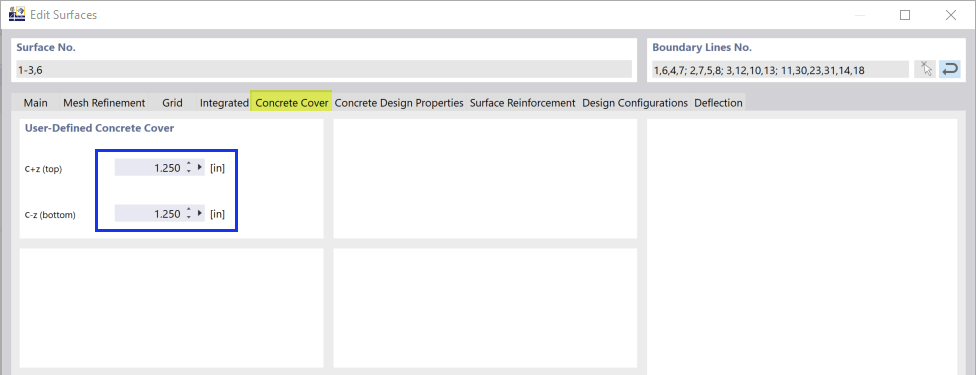Maximize the Edit Surfaces window

[905, 15]
